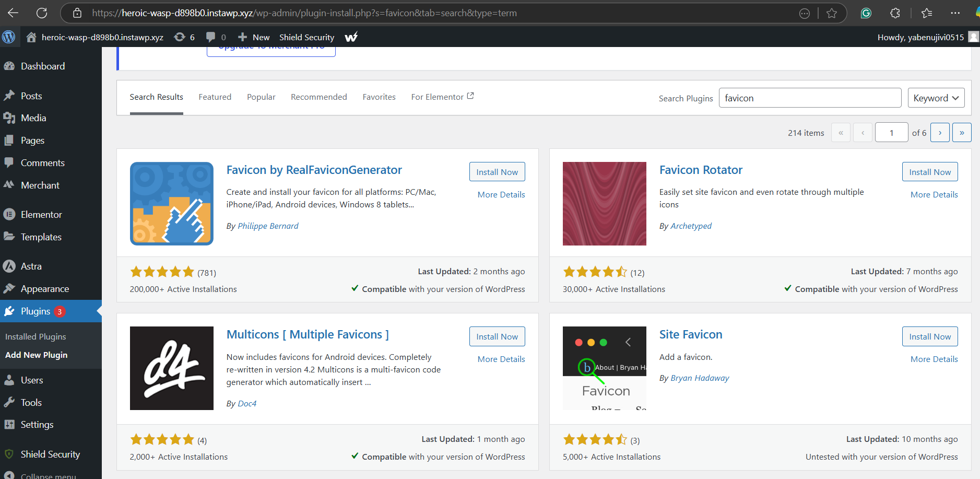Screen dimensions: 980x479
Task: Open Favicon Rotator title link
Action: point(701,170)
